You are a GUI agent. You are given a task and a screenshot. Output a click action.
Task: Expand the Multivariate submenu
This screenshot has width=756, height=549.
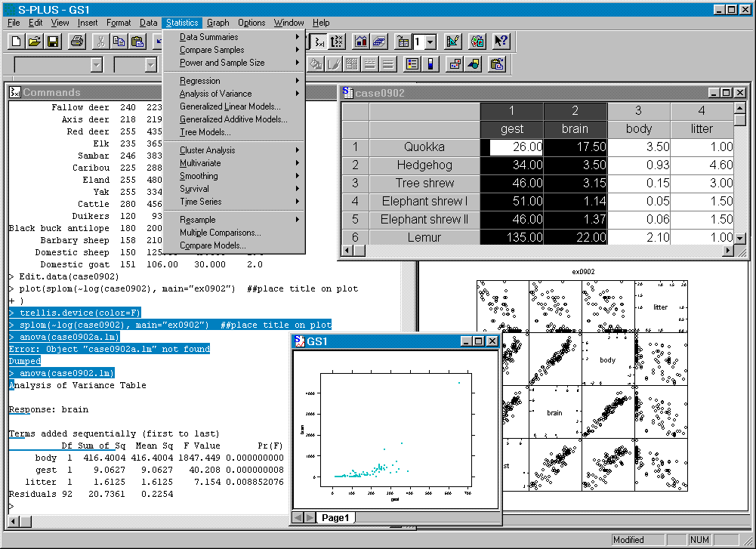click(x=234, y=163)
